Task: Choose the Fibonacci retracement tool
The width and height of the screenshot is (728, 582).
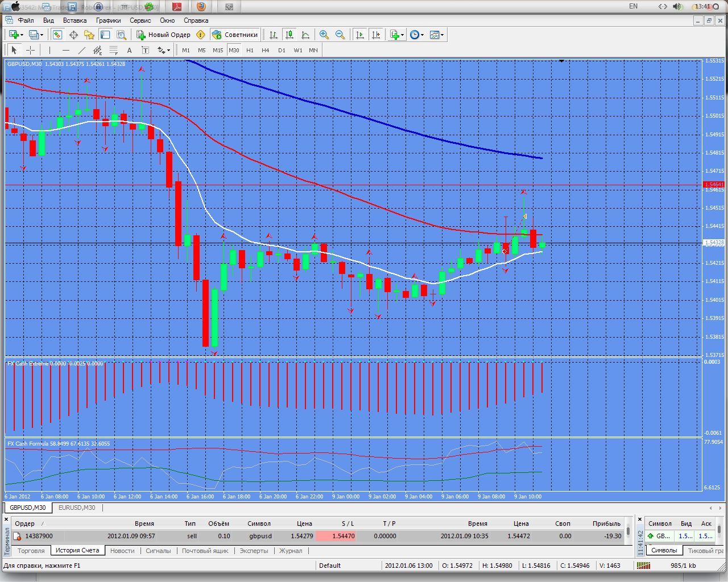Action: click(114, 50)
